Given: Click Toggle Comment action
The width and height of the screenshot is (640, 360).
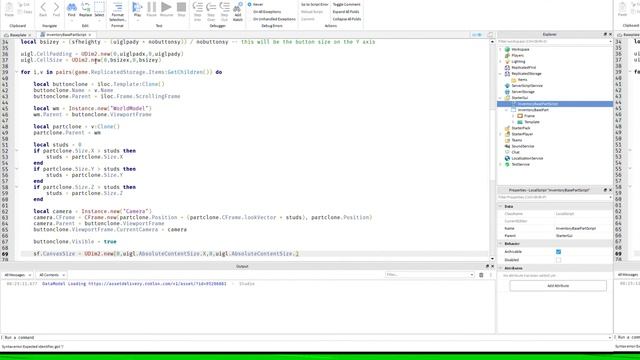Looking at the screenshot, I should [347, 4].
